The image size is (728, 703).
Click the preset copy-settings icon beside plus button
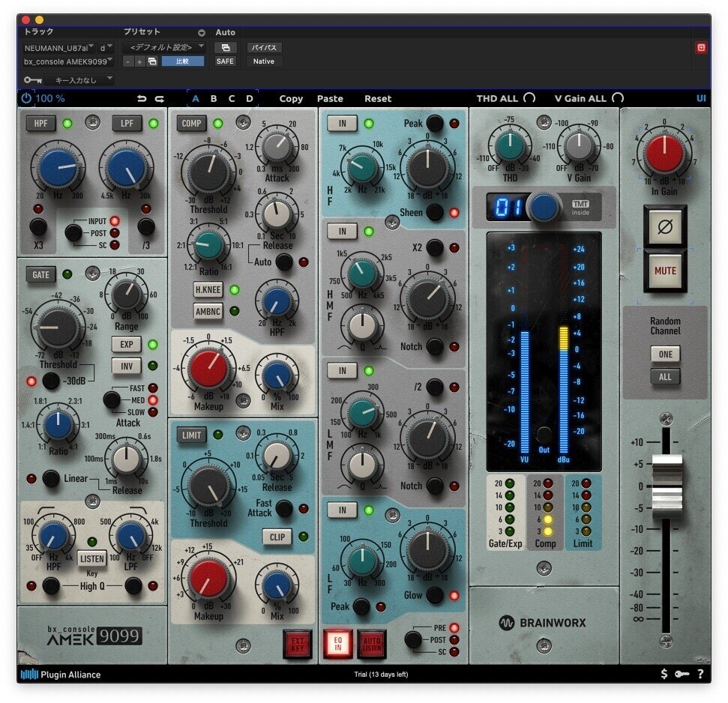pos(151,61)
